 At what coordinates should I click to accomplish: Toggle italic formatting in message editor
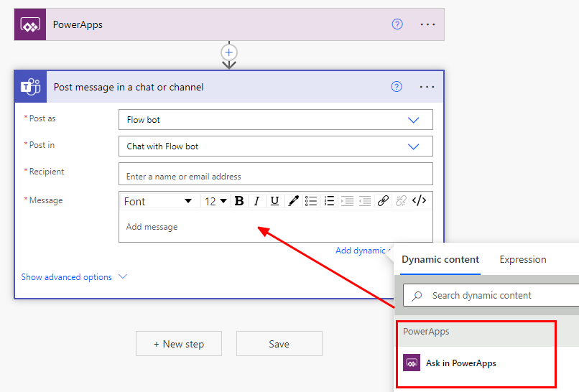point(257,201)
